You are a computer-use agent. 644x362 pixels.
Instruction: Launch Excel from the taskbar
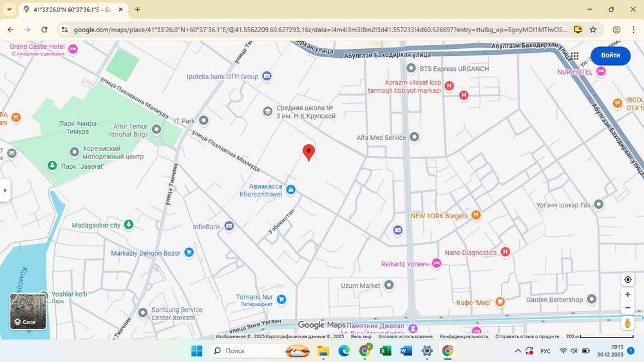[x=385, y=351]
